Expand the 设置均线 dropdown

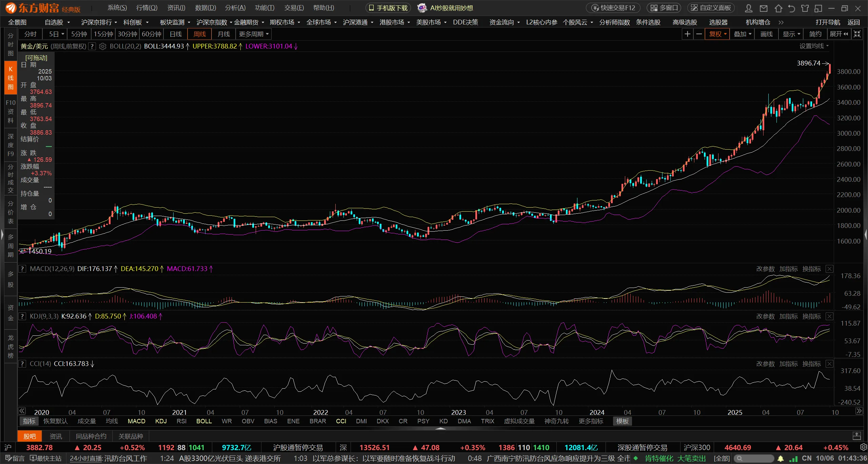814,46
